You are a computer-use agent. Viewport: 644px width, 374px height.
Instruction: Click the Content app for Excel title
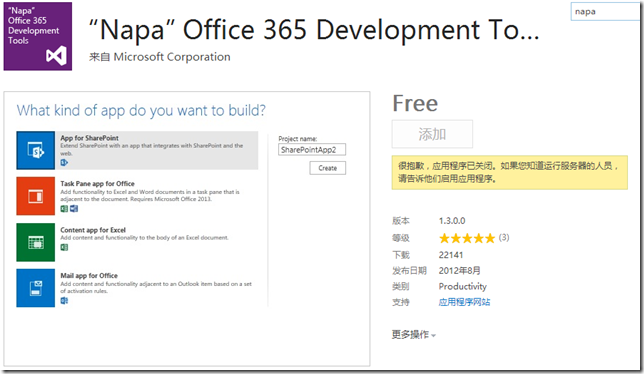(x=93, y=230)
